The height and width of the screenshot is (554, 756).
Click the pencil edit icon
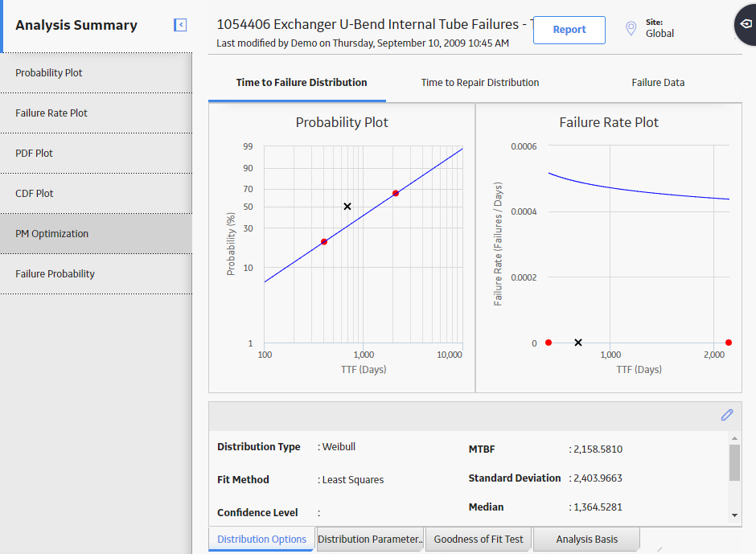(727, 415)
